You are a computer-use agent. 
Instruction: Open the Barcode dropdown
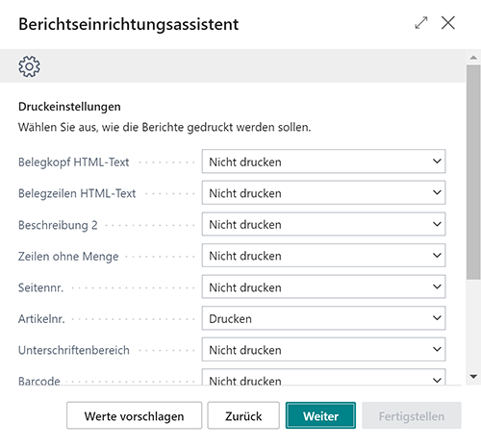click(x=323, y=377)
